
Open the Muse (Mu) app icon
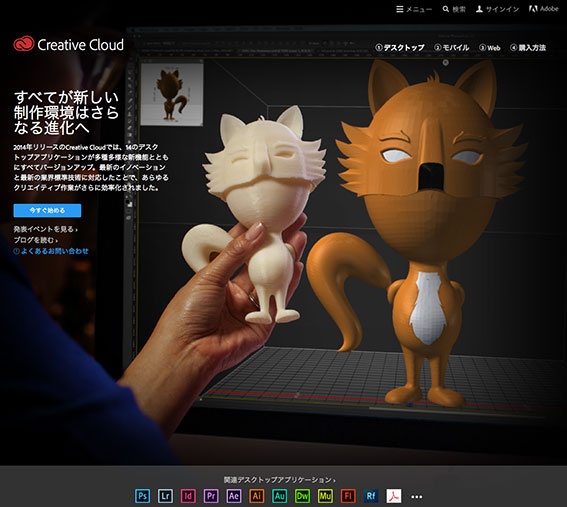325,496
